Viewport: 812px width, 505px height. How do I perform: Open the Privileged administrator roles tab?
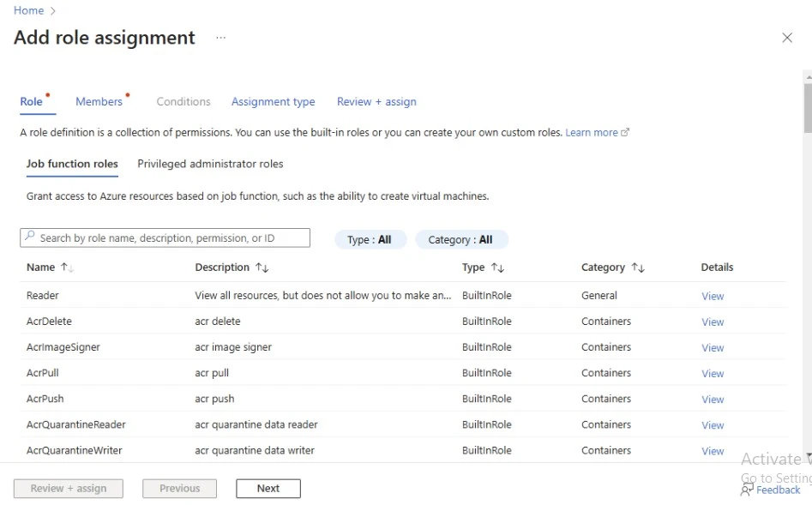(208, 164)
